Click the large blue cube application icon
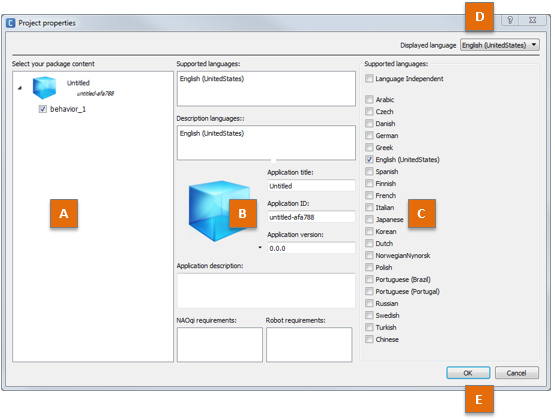The image size is (555, 419). [219, 211]
